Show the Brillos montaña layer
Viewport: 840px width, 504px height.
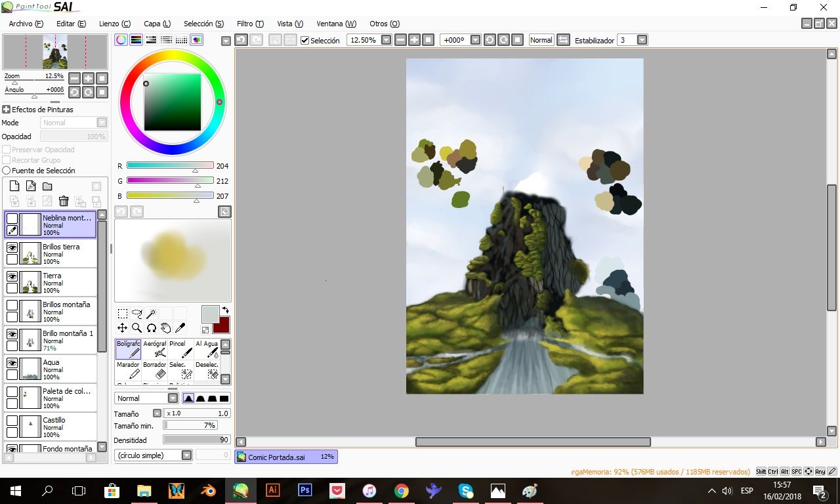click(12, 305)
